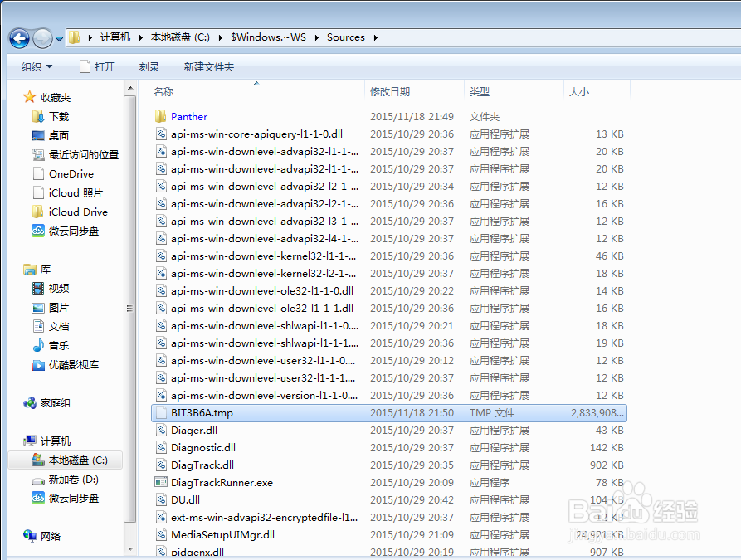This screenshot has width=741, height=560.
Task: Click the 刻录 toolbar command
Action: (x=148, y=66)
